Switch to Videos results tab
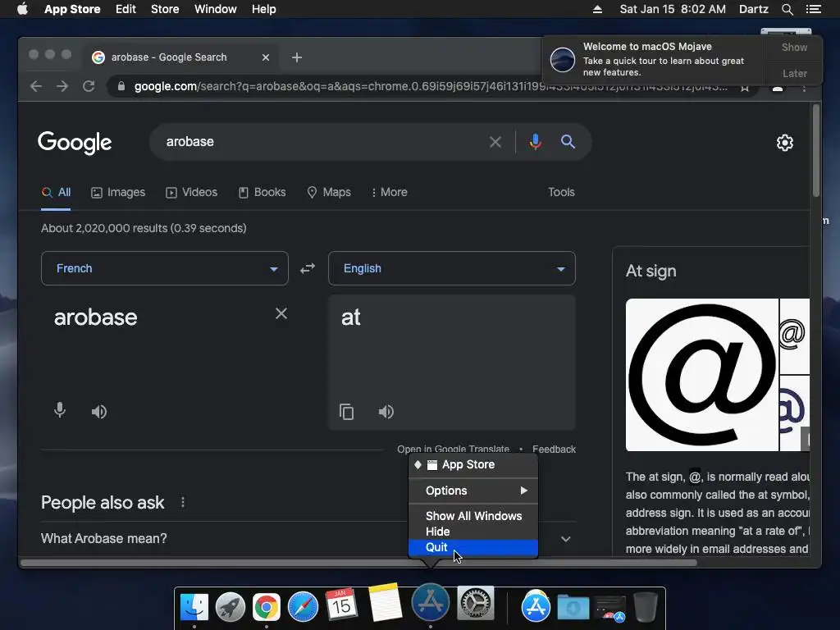 (192, 192)
